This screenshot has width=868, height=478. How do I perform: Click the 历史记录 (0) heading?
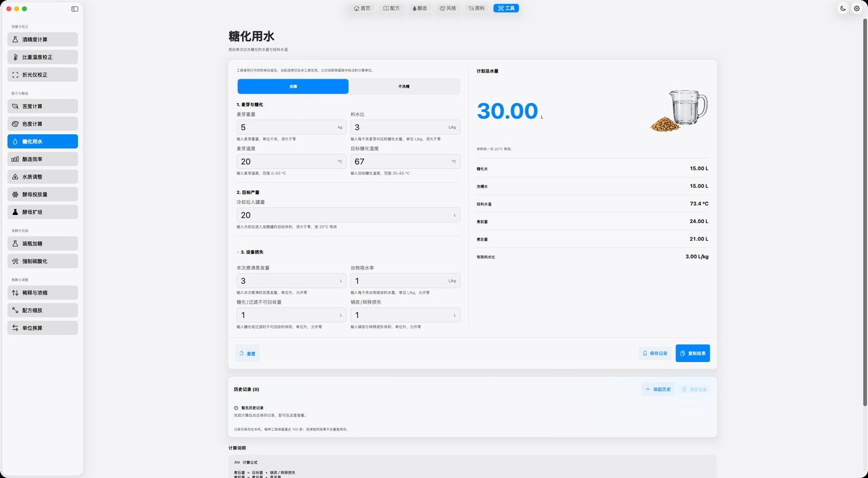[x=246, y=389]
